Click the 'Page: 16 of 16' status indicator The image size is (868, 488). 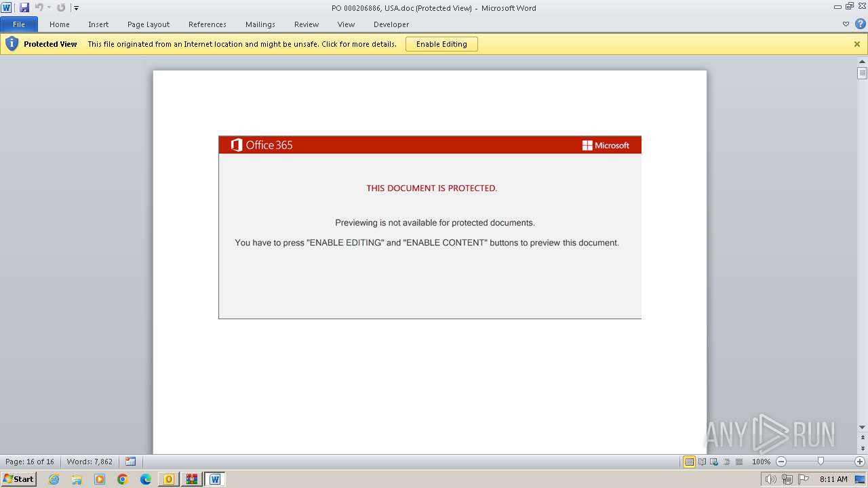coord(30,462)
